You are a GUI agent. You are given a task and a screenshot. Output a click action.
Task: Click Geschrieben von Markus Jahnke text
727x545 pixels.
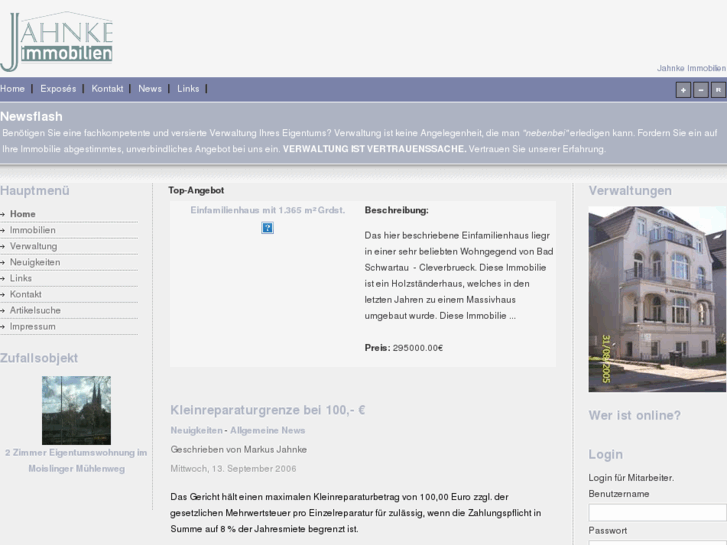pyautogui.click(x=238, y=449)
